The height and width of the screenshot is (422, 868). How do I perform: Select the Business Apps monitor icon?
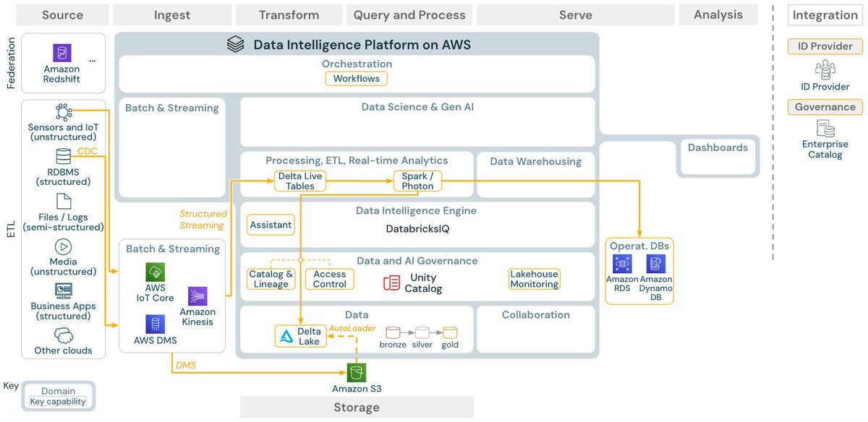click(63, 290)
